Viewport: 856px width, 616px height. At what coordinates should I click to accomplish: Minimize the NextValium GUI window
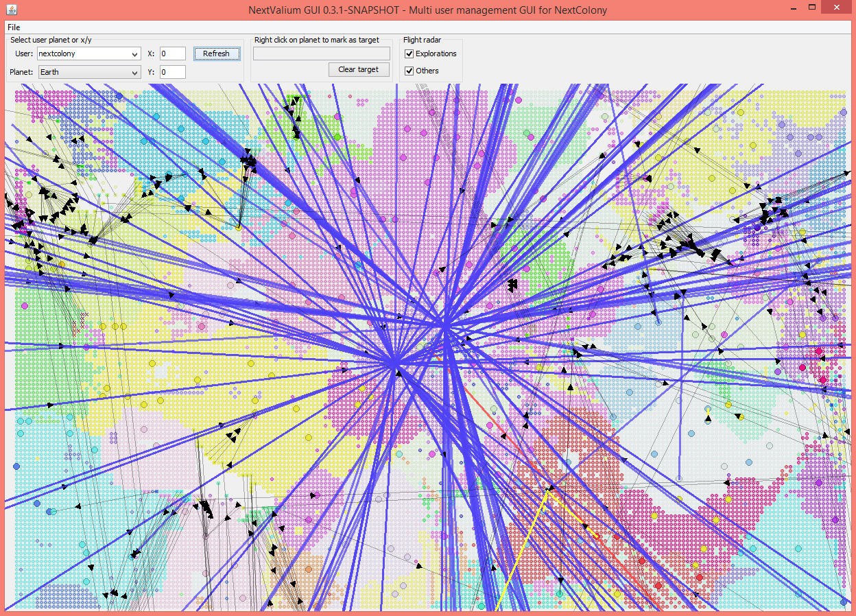coord(794,8)
